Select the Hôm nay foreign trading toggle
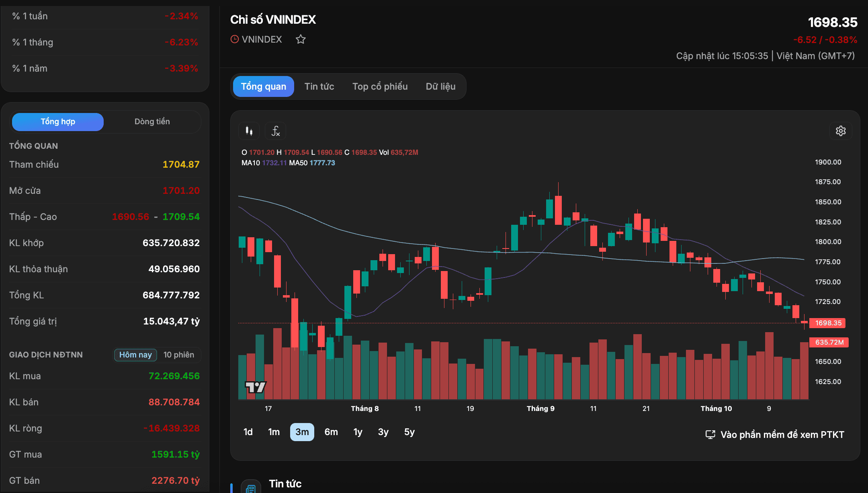 (x=135, y=355)
